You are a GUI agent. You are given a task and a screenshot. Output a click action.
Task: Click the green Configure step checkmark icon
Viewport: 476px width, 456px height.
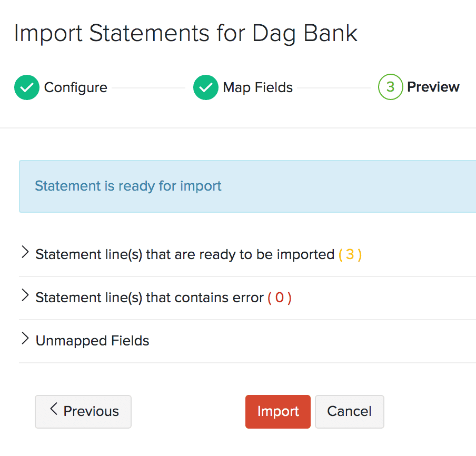27,87
